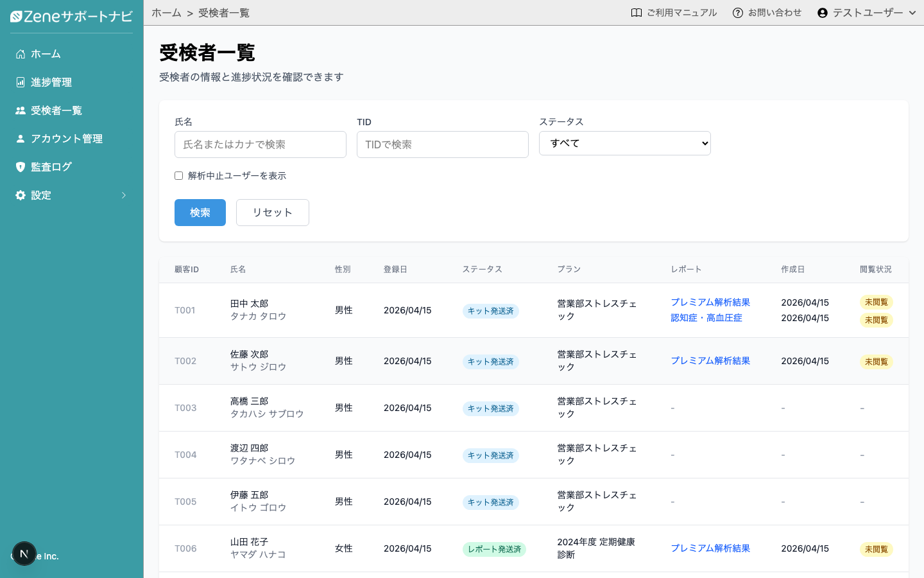Click the 顧客ID column header
924x578 pixels.
point(187,270)
